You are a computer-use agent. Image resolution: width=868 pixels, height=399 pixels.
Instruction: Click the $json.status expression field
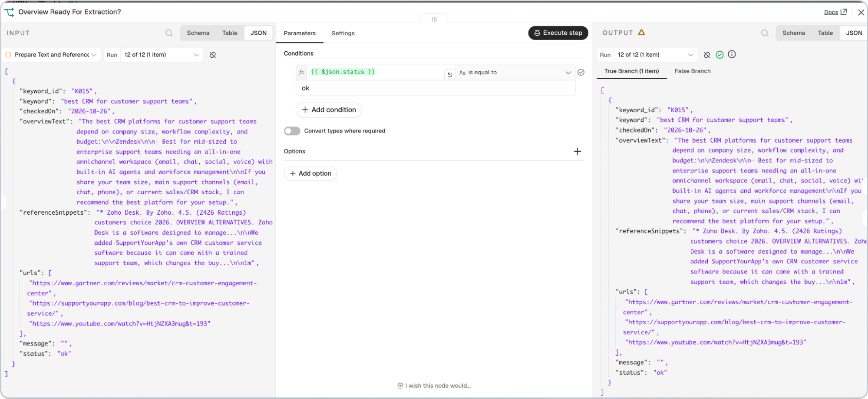(376, 72)
